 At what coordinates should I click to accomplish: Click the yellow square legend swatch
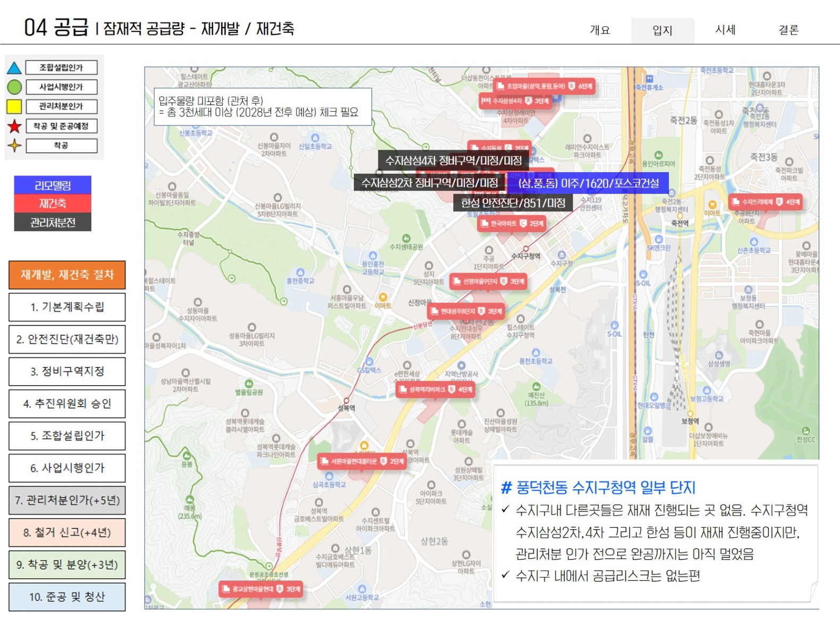[14, 106]
